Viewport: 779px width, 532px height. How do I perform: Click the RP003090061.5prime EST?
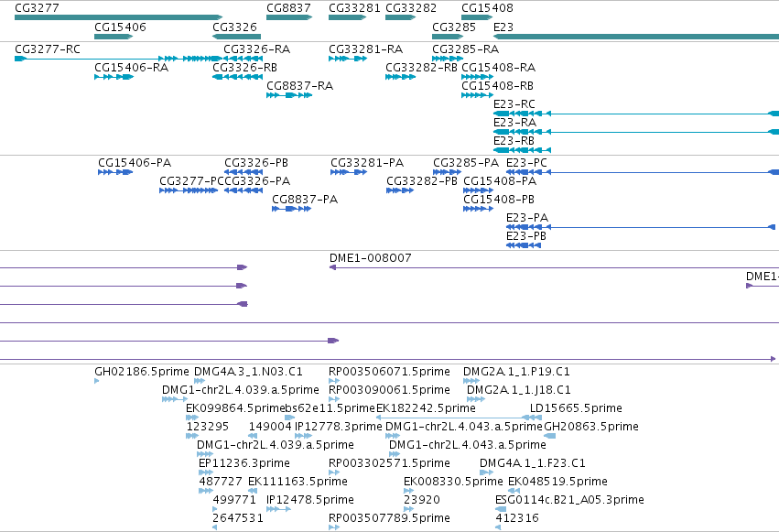334,399
